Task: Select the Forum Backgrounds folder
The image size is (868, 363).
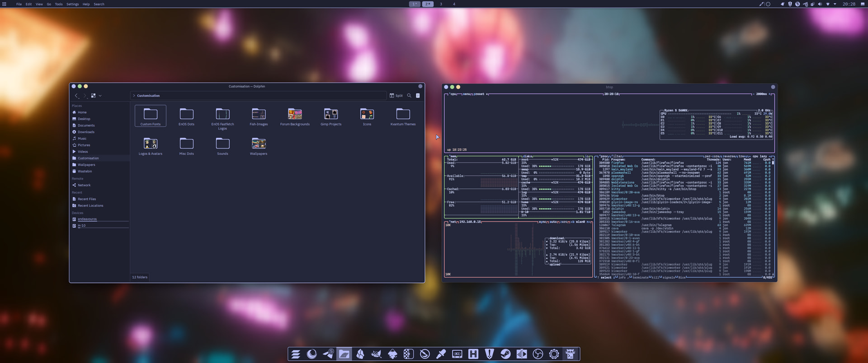Action: pyautogui.click(x=295, y=117)
